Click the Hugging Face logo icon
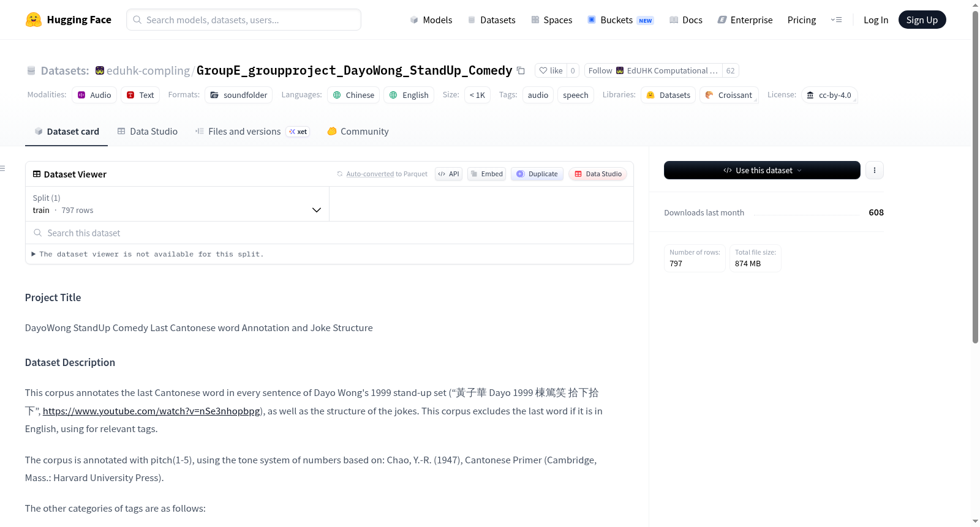The height and width of the screenshot is (527, 980). [34, 20]
